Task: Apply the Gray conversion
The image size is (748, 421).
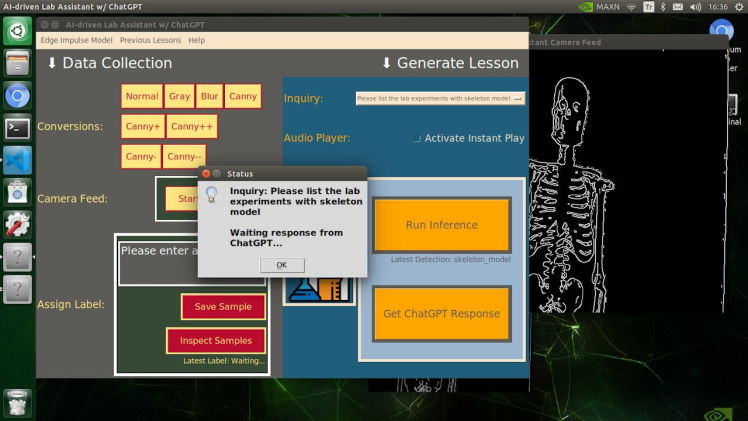Action: (x=179, y=96)
